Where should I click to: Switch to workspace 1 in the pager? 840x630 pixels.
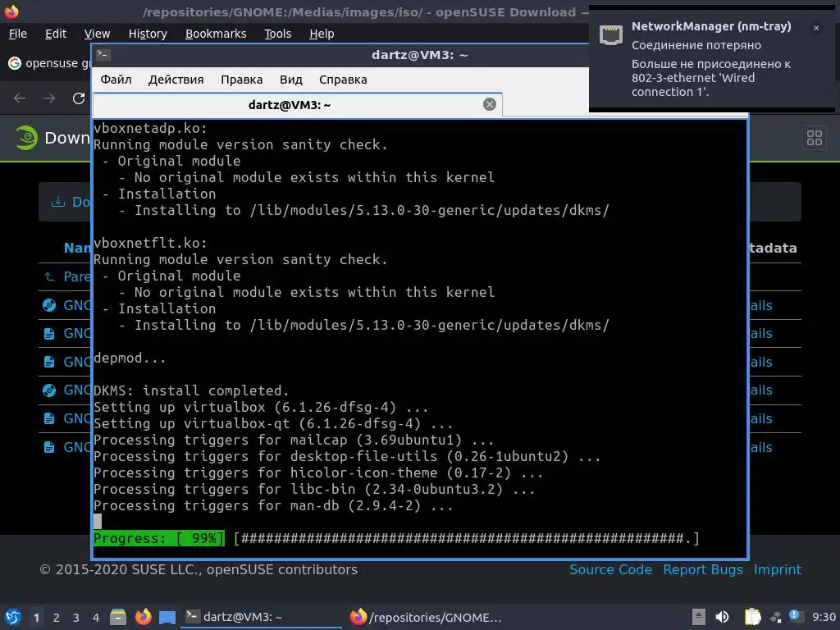[36, 618]
